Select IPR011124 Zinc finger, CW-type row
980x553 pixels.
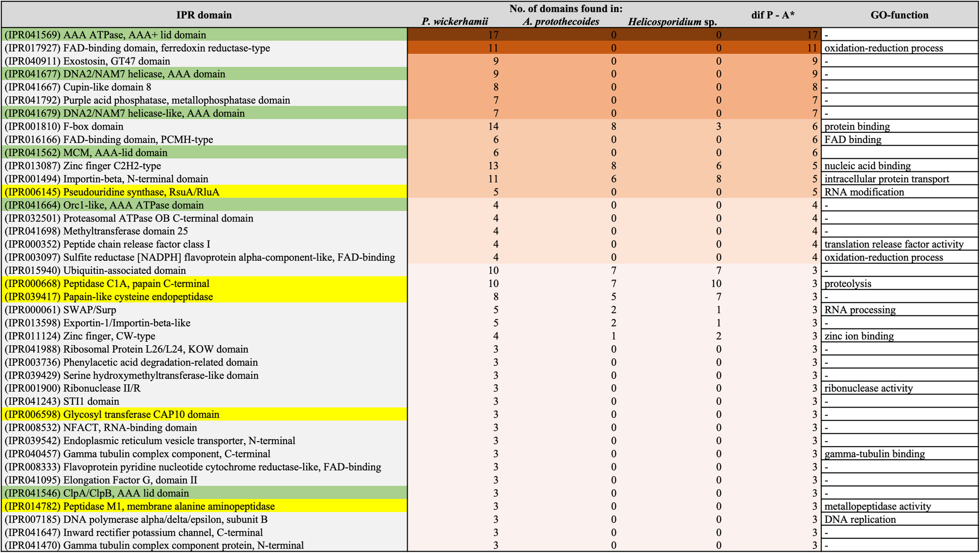pyautogui.click(x=204, y=336)
